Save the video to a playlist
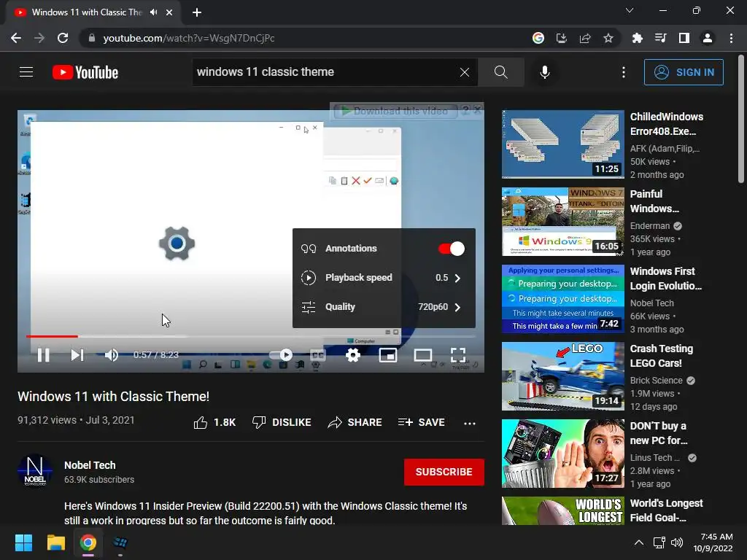747x560 pixels. (421, 422)
